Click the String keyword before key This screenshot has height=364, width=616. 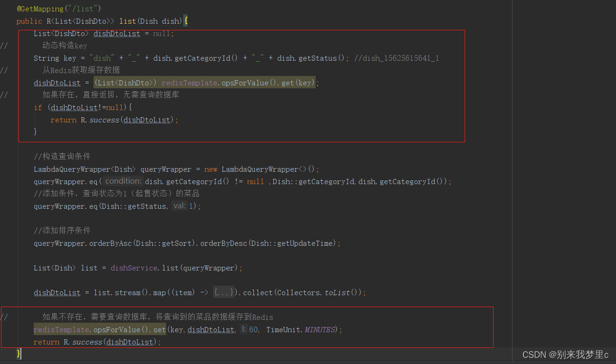point(47,58)
